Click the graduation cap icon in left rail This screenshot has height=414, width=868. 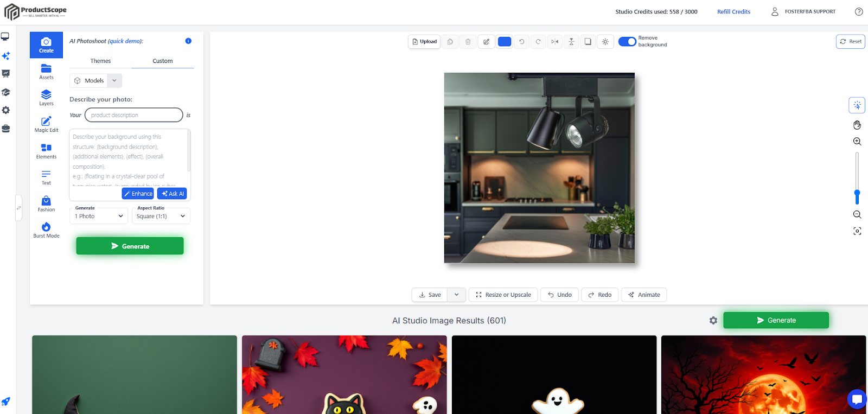pyautogui.click(x=5, y=92)
